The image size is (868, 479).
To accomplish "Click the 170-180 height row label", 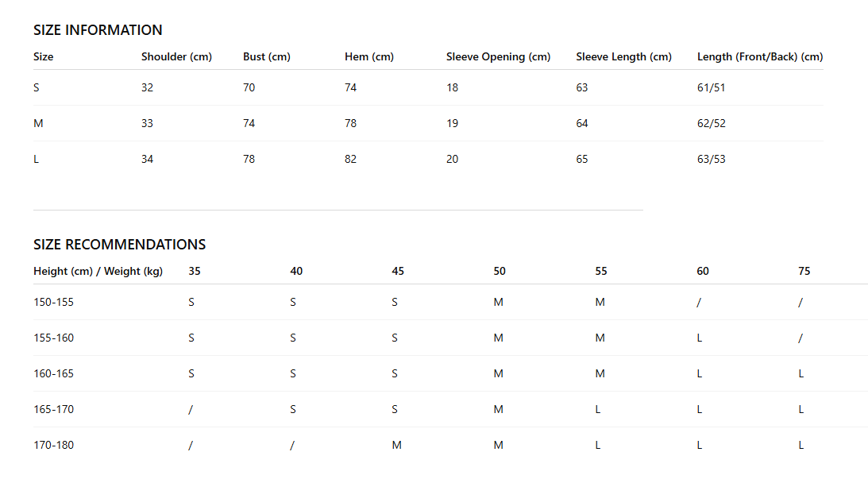I will tap(54, 445).
